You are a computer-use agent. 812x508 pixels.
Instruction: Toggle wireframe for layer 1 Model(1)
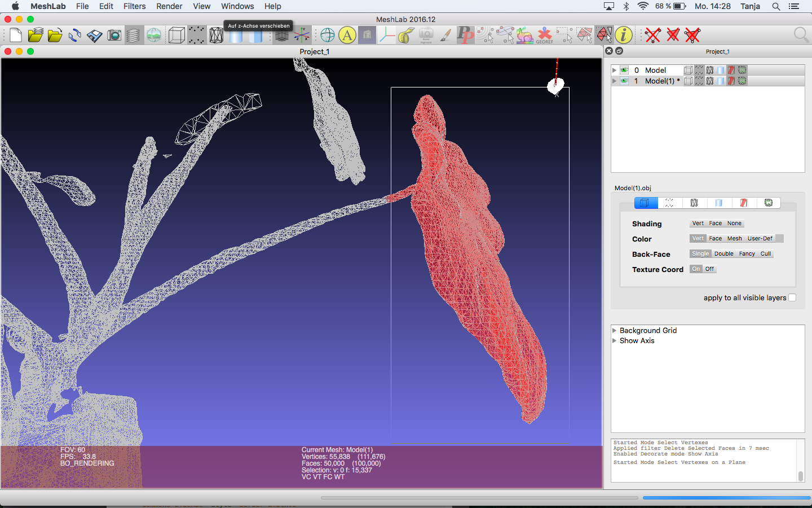coord(710,81)
